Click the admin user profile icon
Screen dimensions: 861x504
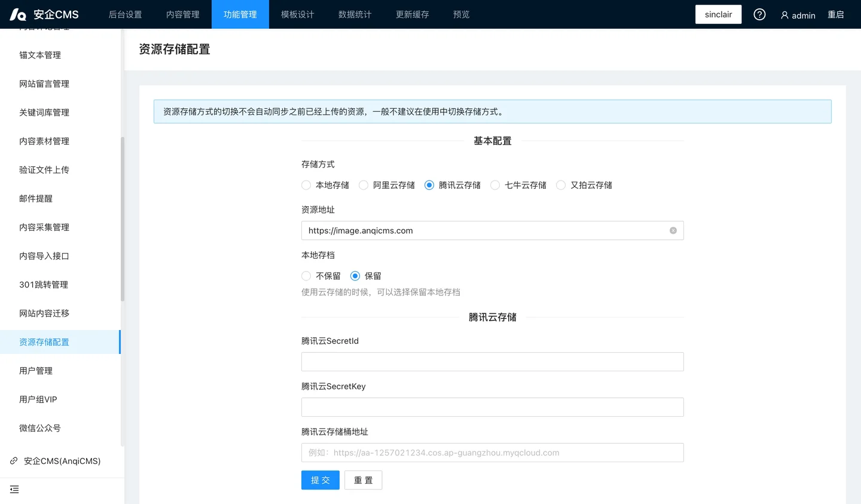[x=784, y=14]
